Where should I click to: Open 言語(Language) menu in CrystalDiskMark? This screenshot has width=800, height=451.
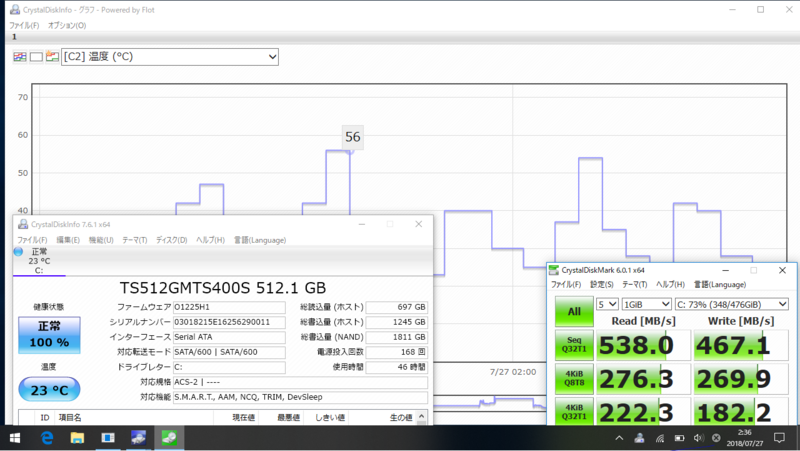[x=719, y=284]
